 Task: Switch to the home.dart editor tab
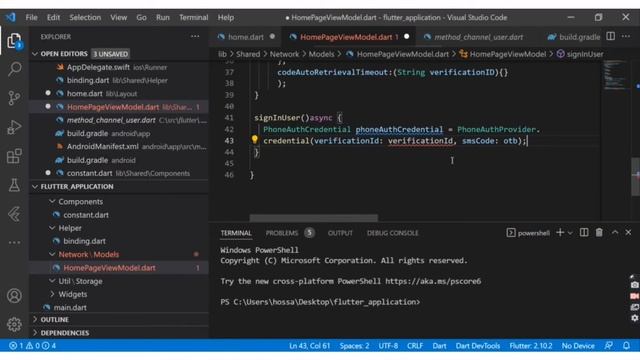(x=246, y=37)
